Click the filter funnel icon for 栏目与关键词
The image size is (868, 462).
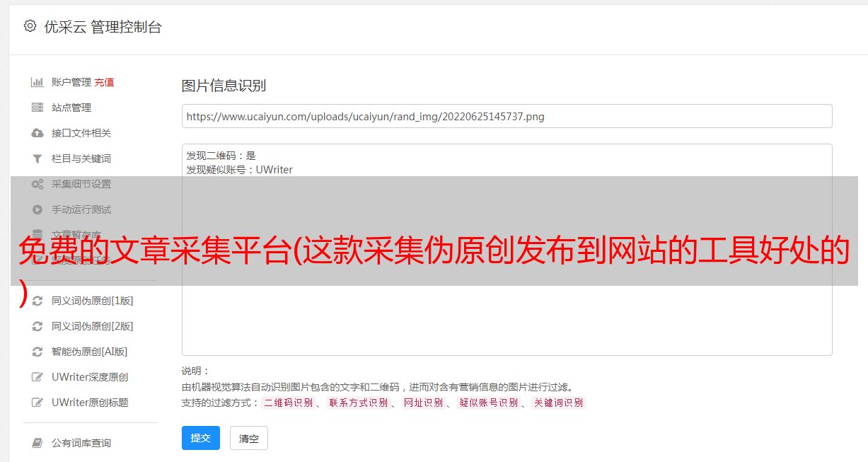click(37, 158)
